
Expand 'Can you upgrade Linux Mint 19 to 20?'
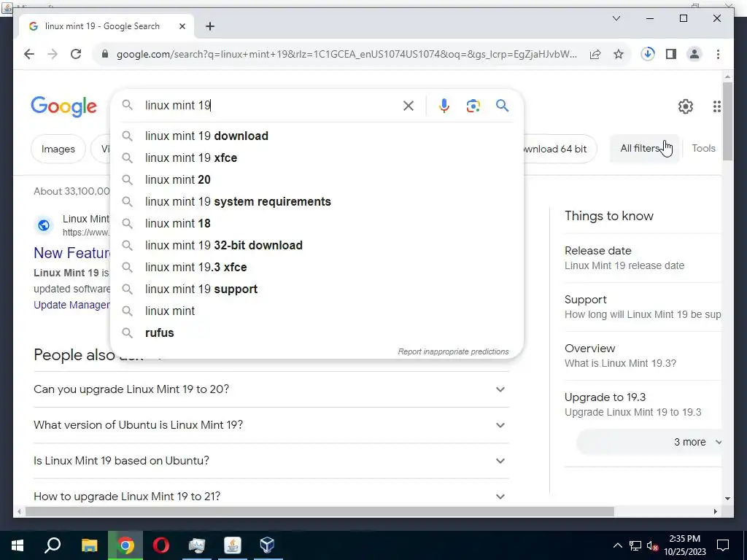pyautogui.click(x=271, y=389)
